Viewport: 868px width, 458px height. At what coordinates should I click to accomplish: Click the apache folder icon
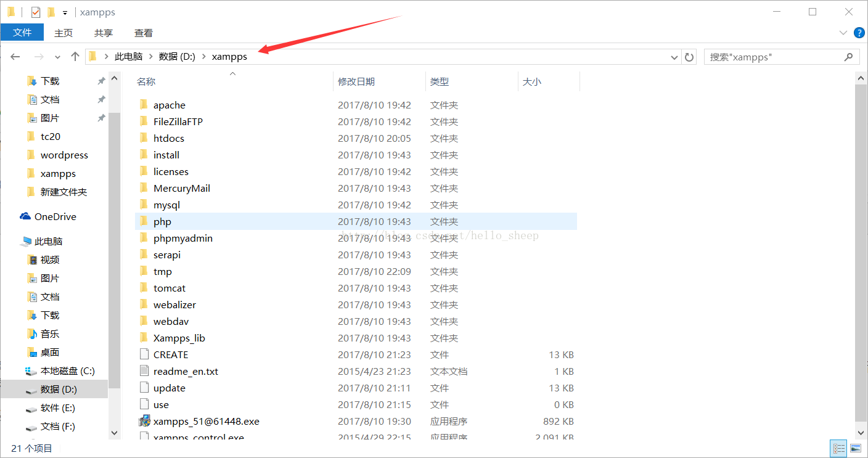(144, 105)
